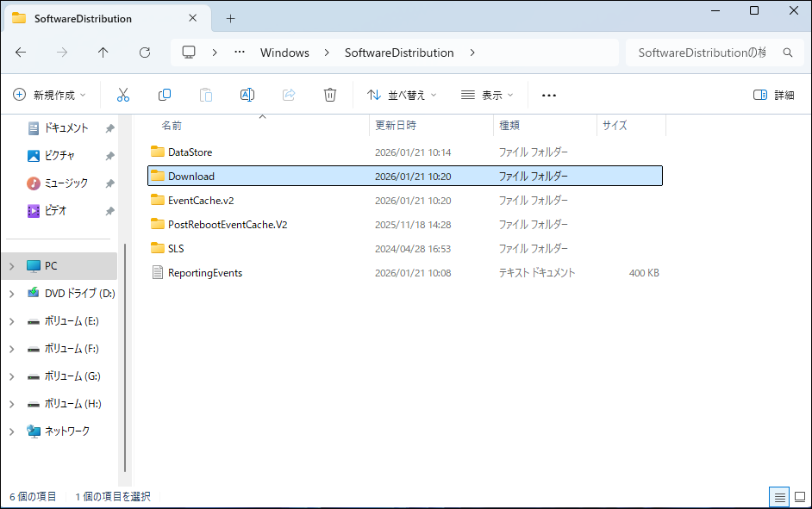The width and height of the screenshot is (812, 509).
Task: Switch to details view at the status bar
Action: (779, 497)
